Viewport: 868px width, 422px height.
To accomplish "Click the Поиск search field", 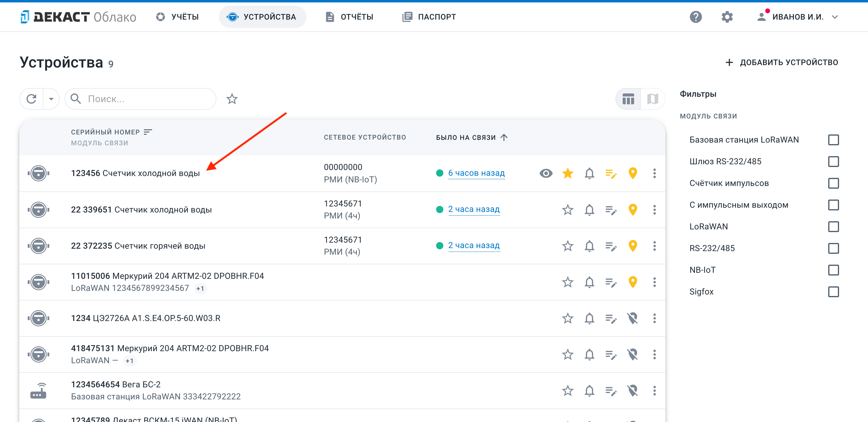I will (140, 99).
